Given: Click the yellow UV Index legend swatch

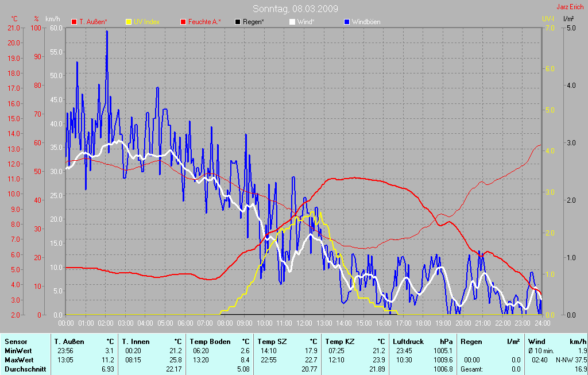Looking at the screenshot, I should tap(129, 22).
